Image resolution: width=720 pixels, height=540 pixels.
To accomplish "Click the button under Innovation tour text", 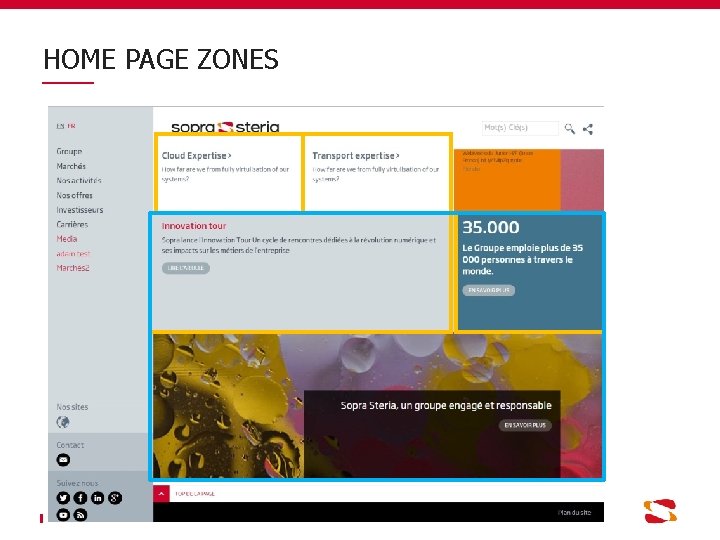I will point(186,268).
